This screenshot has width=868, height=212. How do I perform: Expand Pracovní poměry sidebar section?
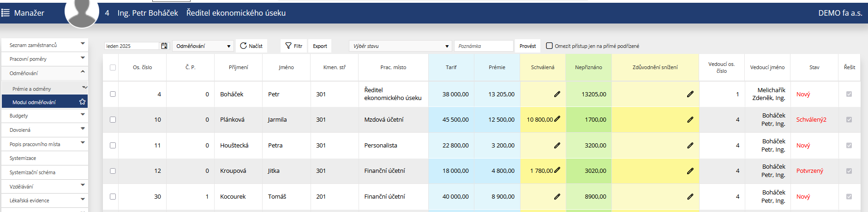tap(83, 58)
